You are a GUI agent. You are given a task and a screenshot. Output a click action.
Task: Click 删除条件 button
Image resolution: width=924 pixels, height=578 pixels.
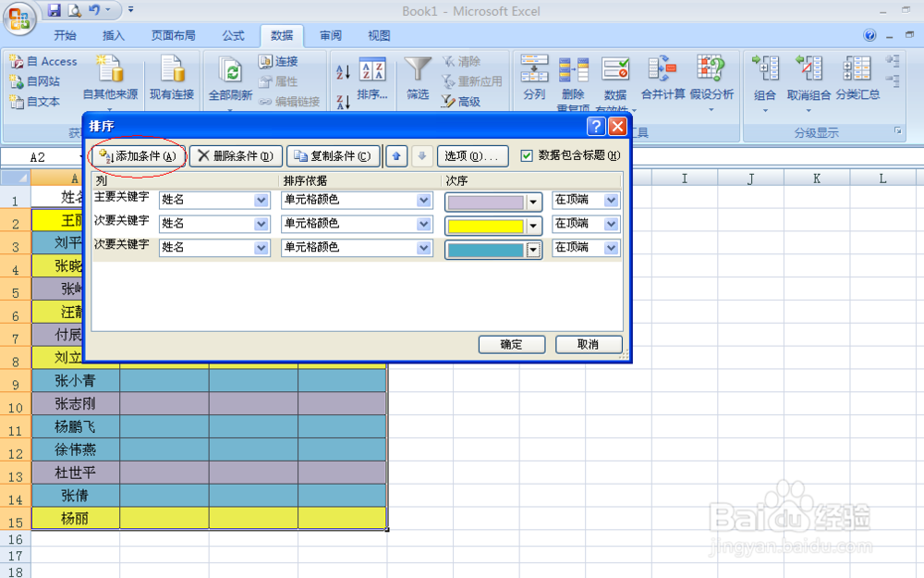[236, 156]
